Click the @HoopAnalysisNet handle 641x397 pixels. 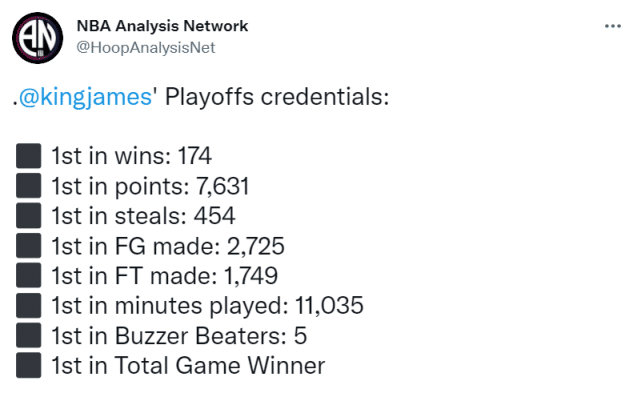[x=146, y=47]
